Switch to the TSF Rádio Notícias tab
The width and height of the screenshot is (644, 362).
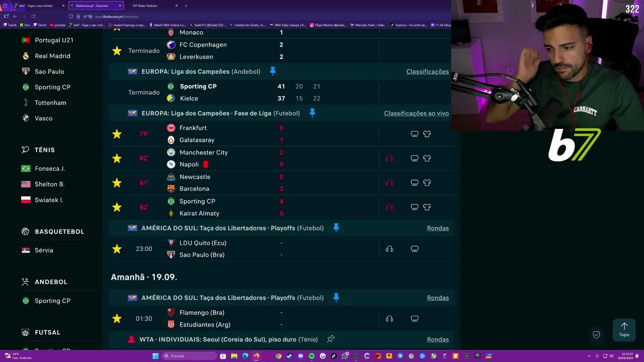tap(151, 6)
